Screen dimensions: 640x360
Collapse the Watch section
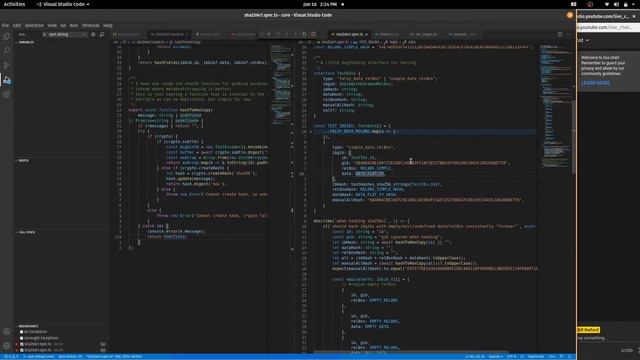(23, 161)
